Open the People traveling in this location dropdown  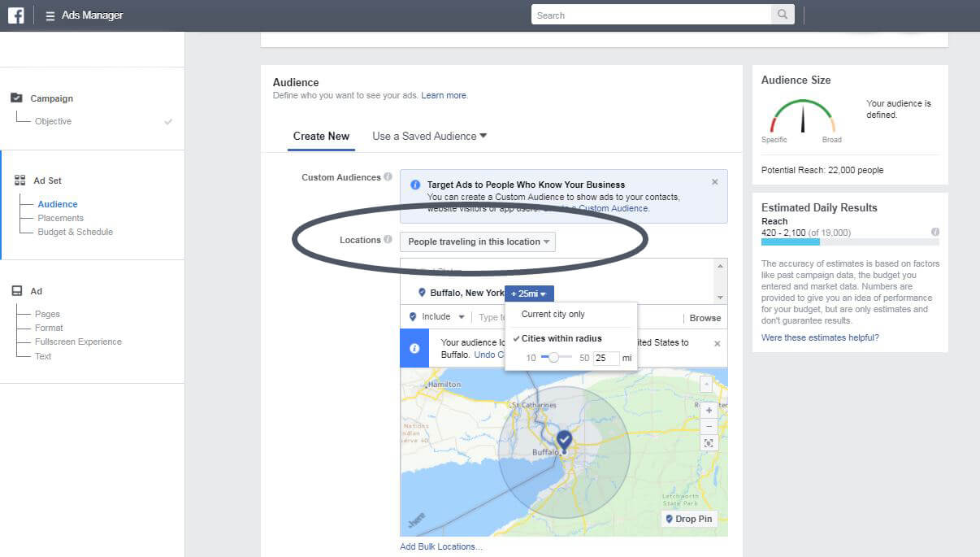point(477,242)
